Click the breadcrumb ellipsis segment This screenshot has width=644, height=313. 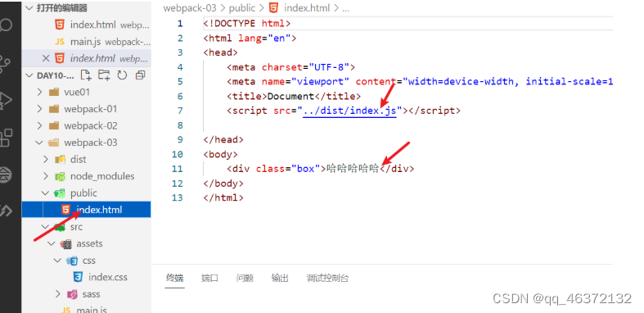tap(345, 9)
